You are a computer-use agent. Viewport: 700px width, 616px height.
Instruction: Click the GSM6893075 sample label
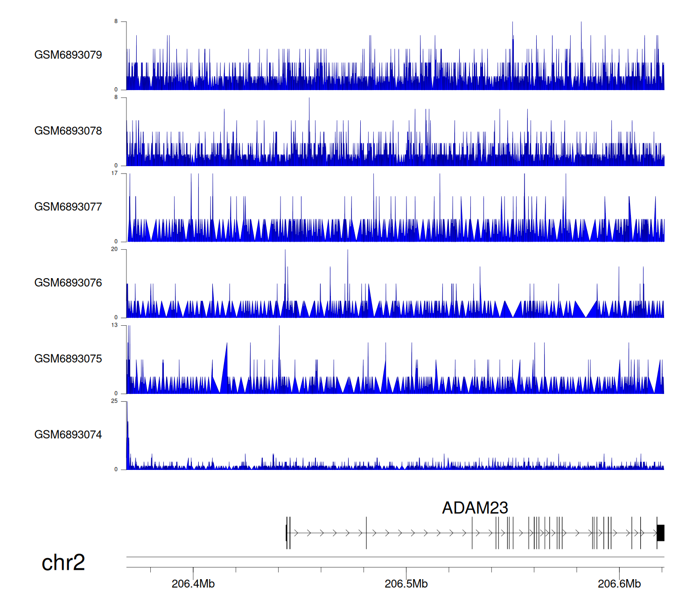click(x=68, y=359)
